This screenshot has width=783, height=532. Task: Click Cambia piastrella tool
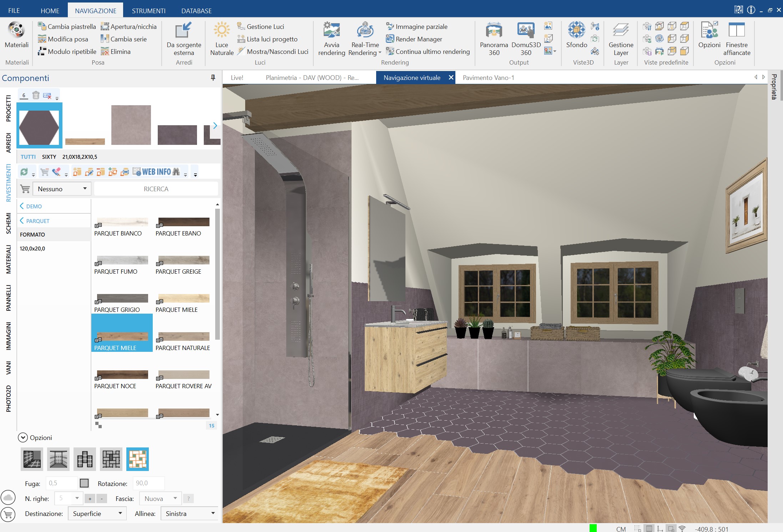[x=67, y=26]
